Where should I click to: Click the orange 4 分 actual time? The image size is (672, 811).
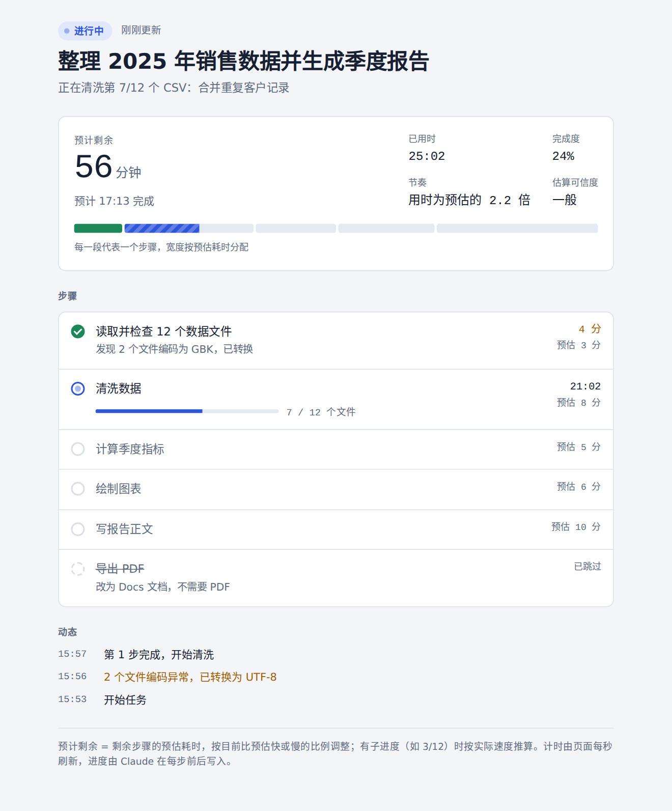[590, 329]
